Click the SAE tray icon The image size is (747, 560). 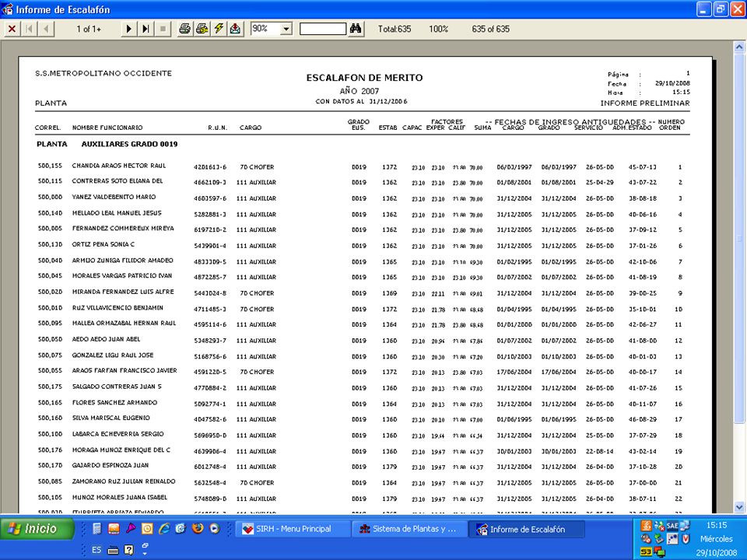[x=672, y=526]
